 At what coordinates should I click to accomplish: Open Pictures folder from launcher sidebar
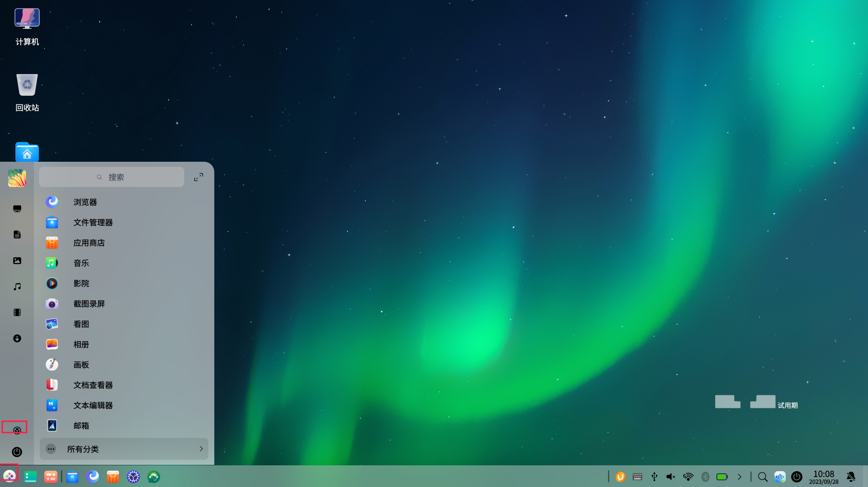(x=17, y=261)
